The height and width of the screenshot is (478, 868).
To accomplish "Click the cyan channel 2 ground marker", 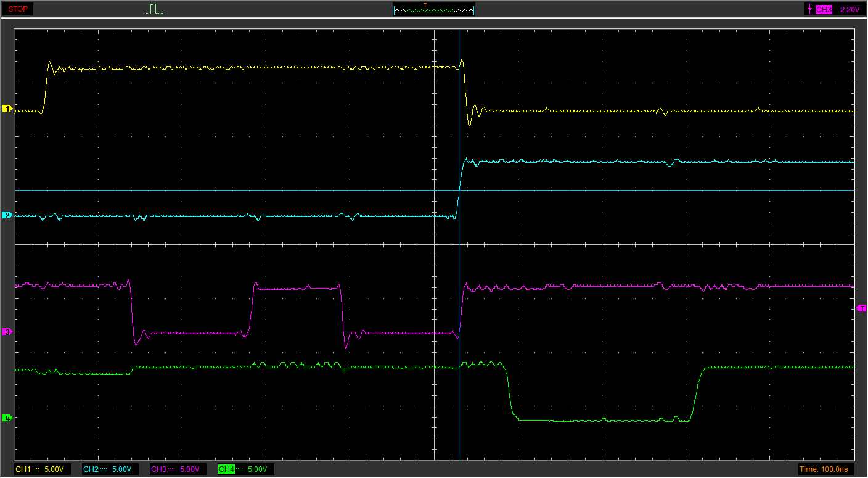I will tap(7, 215).
